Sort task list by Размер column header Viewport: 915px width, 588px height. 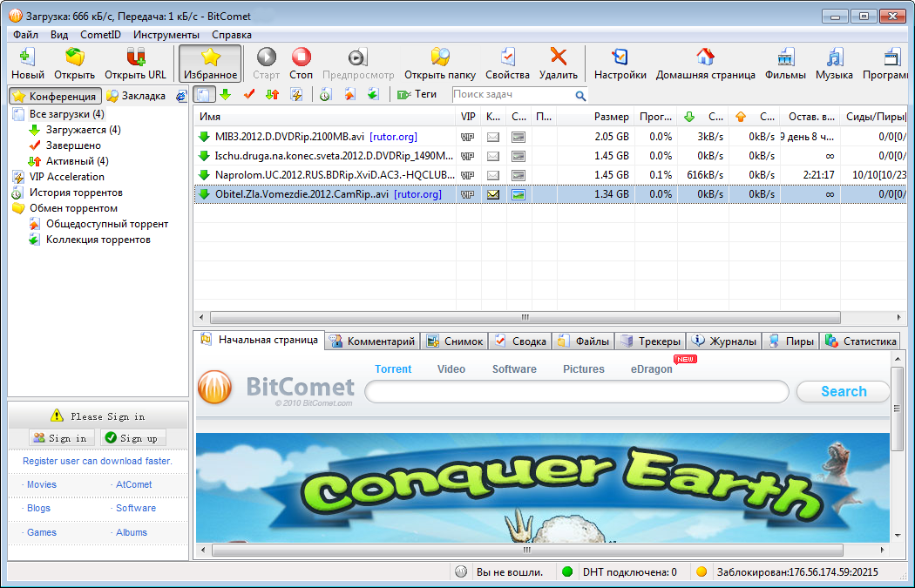tap(594, 117)
